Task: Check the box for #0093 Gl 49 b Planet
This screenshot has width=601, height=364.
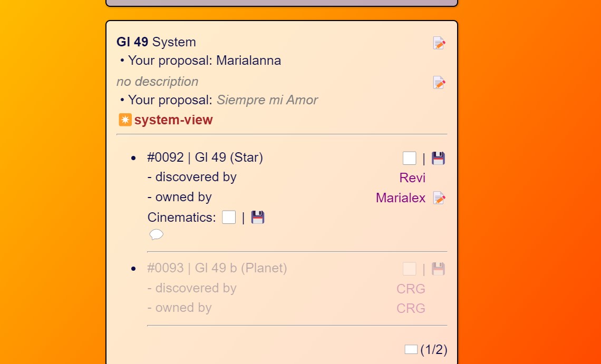Action: [x=409, y=269]
